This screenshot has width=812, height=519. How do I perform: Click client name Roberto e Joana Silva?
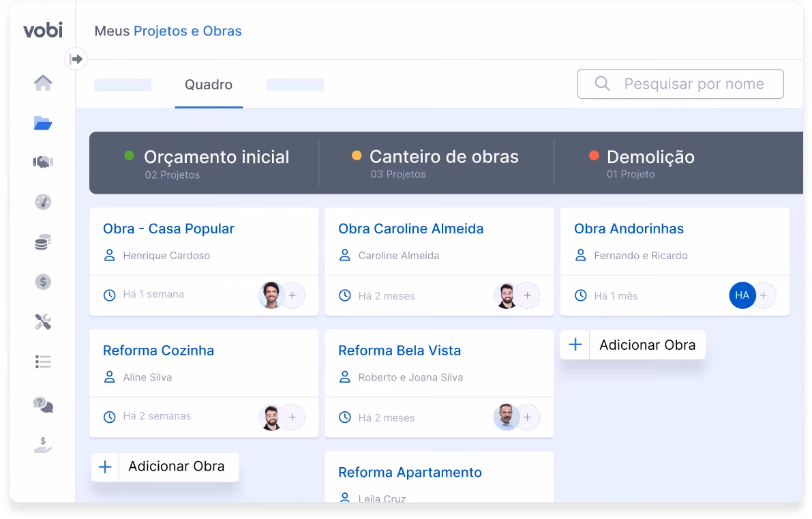click(410, 378)
